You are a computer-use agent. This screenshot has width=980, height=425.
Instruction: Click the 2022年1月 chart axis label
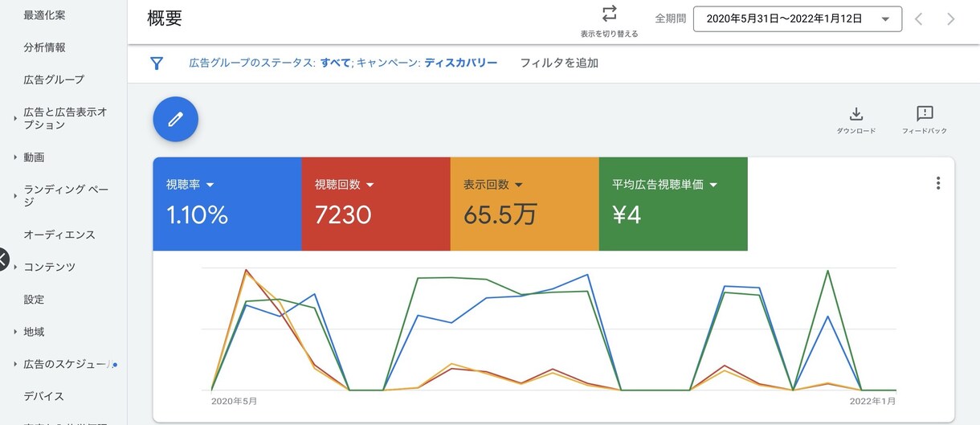(873, 400)
